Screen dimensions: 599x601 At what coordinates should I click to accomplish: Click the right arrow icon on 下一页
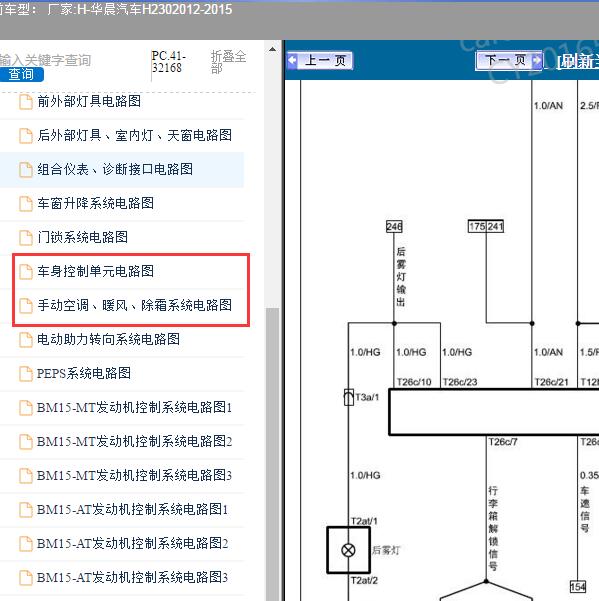point(537,60)
